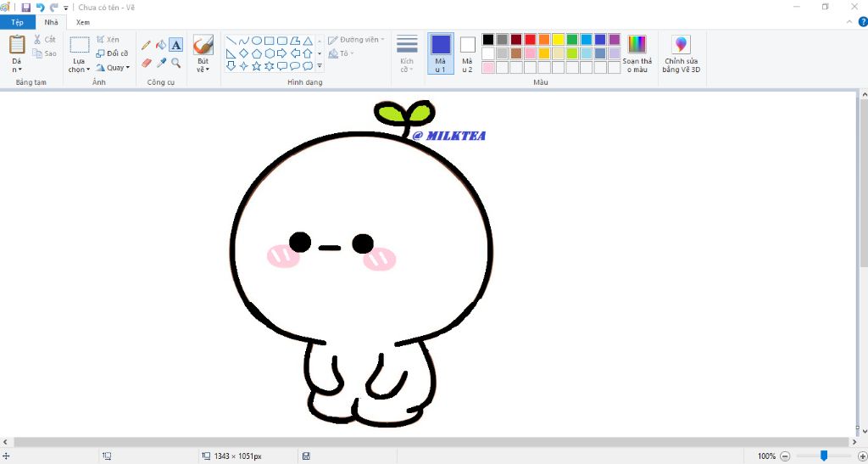Open Chỉnh sửa bằng Vẽ 3D

pos(681,54)
